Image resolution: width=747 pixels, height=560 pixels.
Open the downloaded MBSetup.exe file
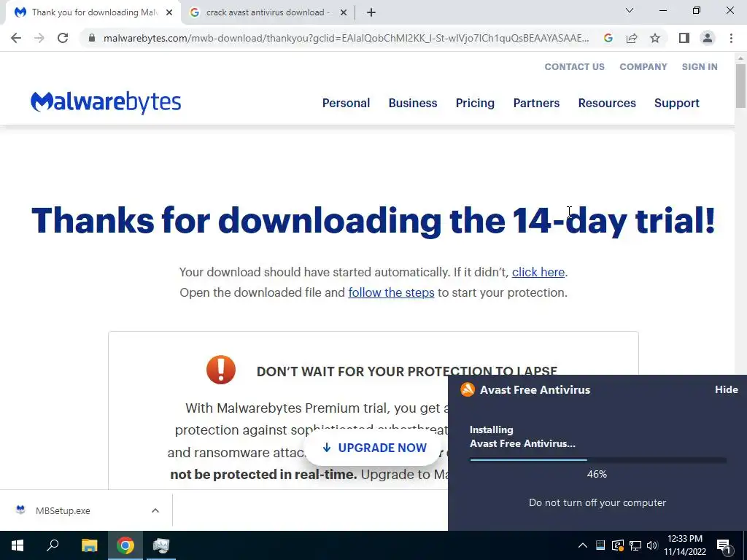point(62,510)
